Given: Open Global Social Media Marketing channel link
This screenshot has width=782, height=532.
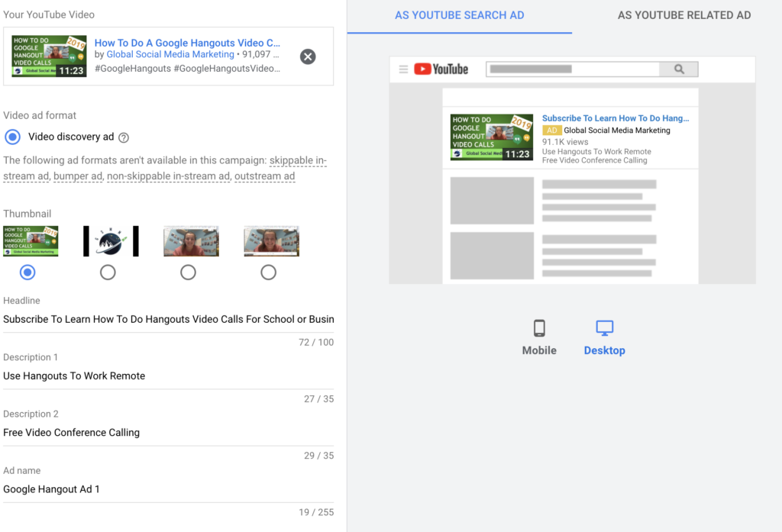Looking at the screenshot, I should [x=170, y=54].
